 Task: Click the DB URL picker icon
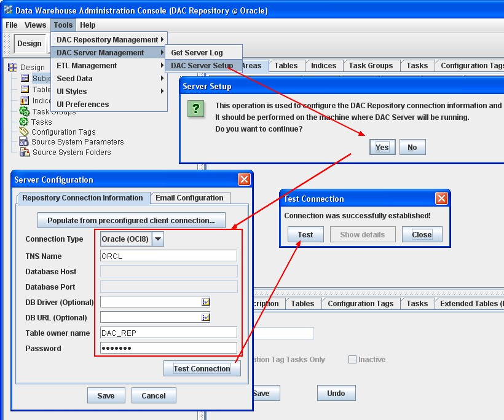[x=206, y=317]
